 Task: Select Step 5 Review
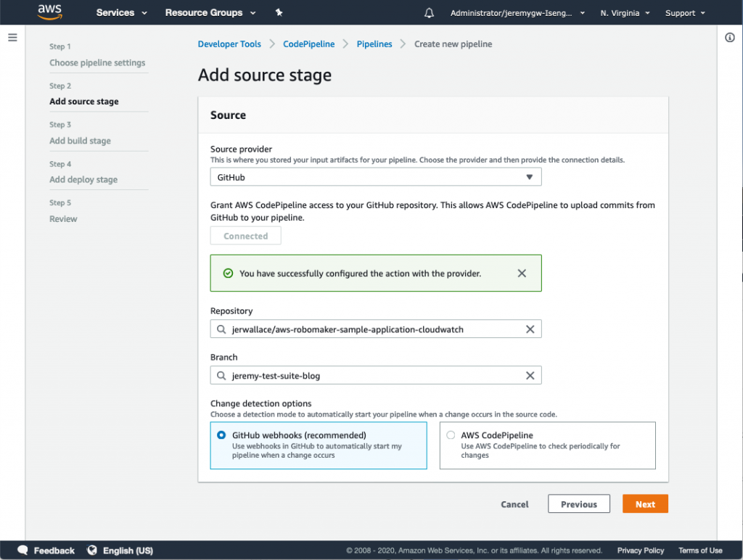[x=63, y=219]
